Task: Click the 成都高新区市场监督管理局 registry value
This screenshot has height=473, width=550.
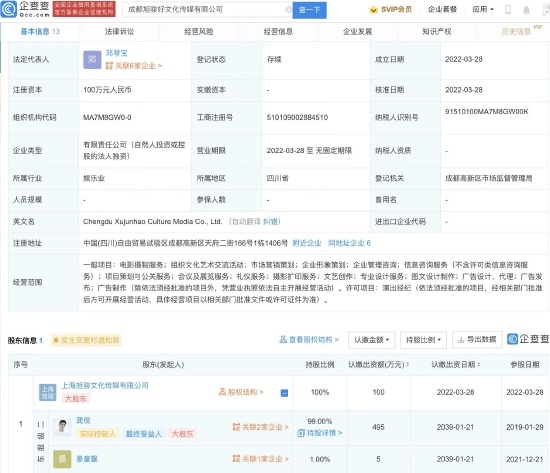Action: click(x=489, y=178)
